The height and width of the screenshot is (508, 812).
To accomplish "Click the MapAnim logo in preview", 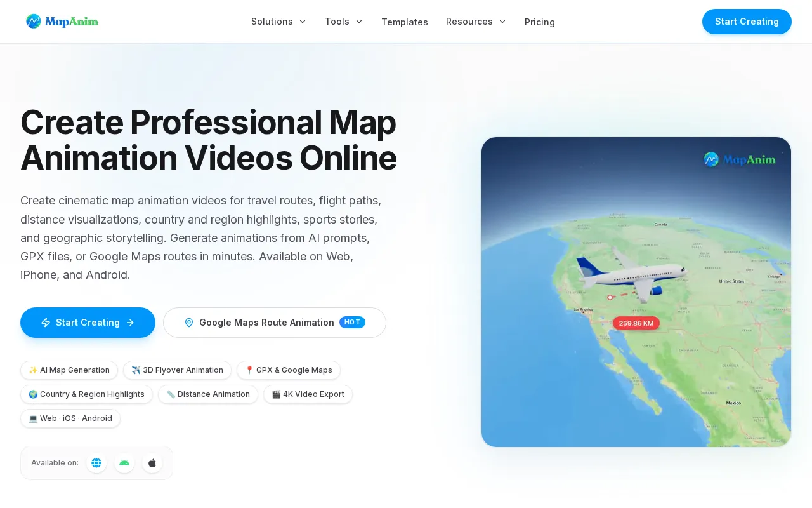I will click(740, 159).
